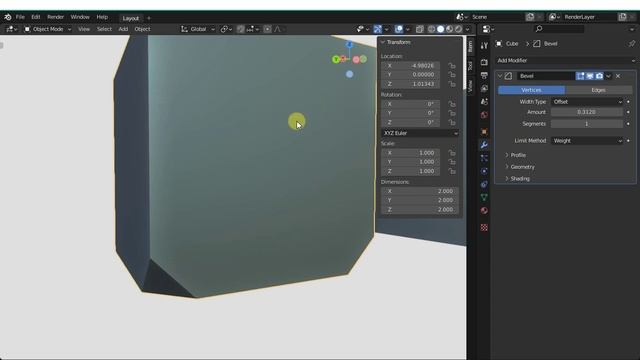
Task: Switch to the Layout workspace tab
Action: click(131, 18)
